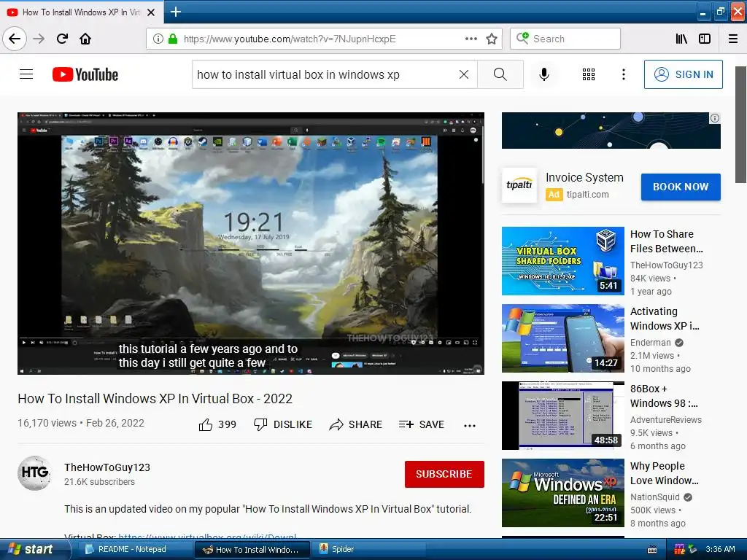
Task: Click the taskbar clock 3:36 AM
Action: click(720, 549)
